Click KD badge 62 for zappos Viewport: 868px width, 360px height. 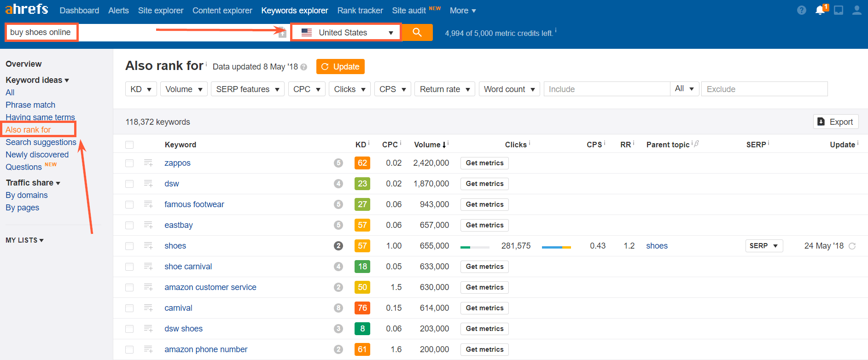tap(362, 163)
